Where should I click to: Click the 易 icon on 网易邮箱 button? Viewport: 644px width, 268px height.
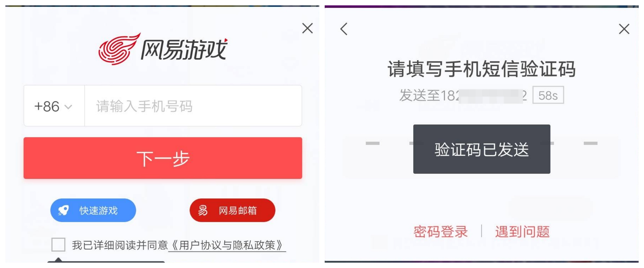(x=203, y=210)
